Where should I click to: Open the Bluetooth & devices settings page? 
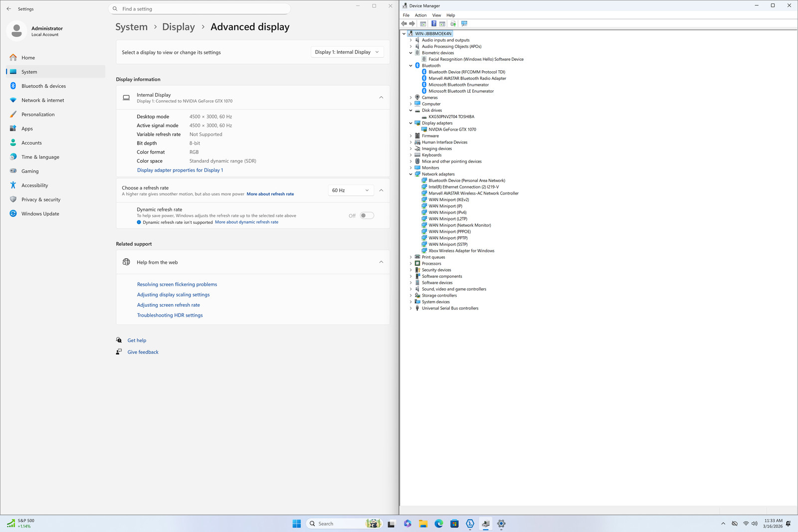pos(43,86)
